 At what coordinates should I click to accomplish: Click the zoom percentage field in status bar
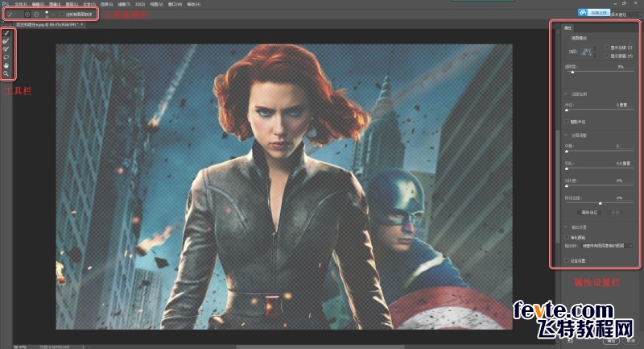click(x=19, y=347)
